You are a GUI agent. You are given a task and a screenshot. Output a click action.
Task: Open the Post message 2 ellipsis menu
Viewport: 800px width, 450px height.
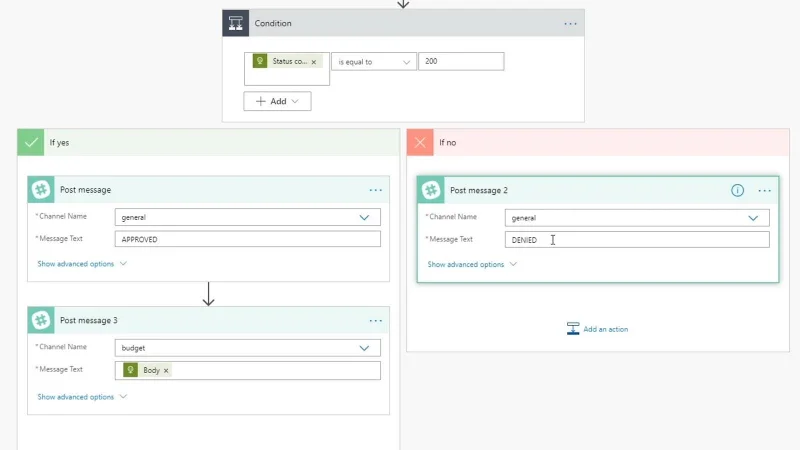(764, 190)
